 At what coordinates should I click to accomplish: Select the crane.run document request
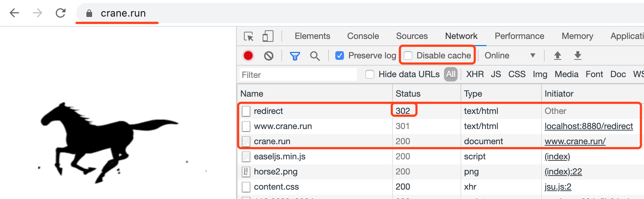click(441, 141)
